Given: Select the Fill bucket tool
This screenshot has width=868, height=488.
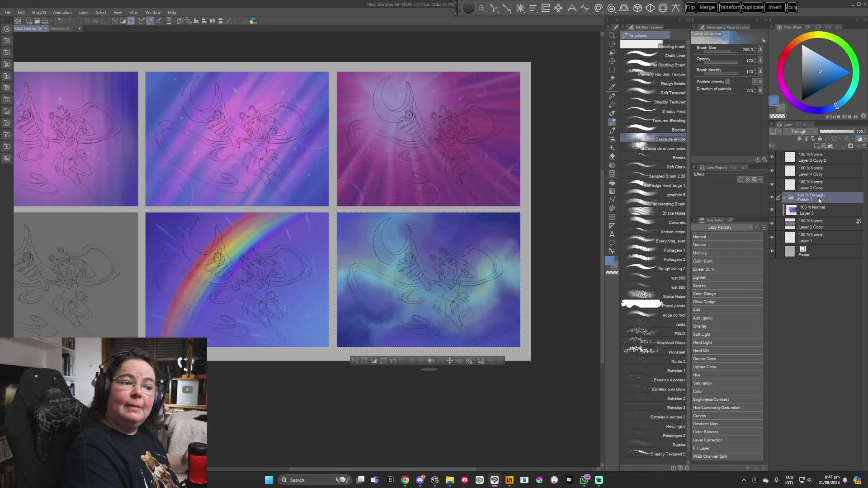Looking at the screenshot, I should click(x=612, y=183).
